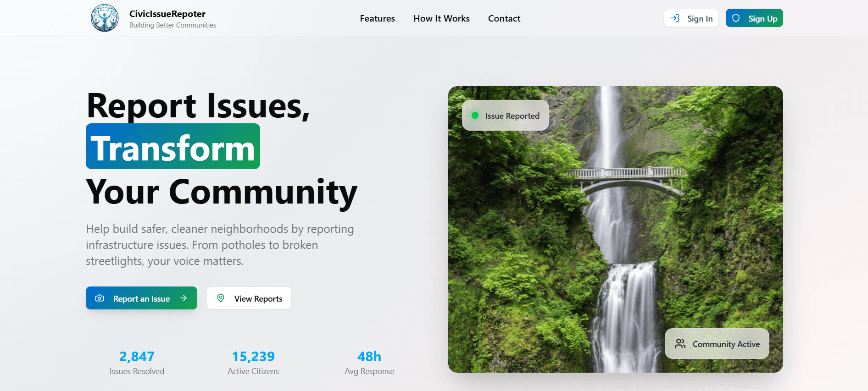This screenshot has height=391, width=868.
Task: Open the Features nav link
Action: pyautogui.click(x=377, y=18)
